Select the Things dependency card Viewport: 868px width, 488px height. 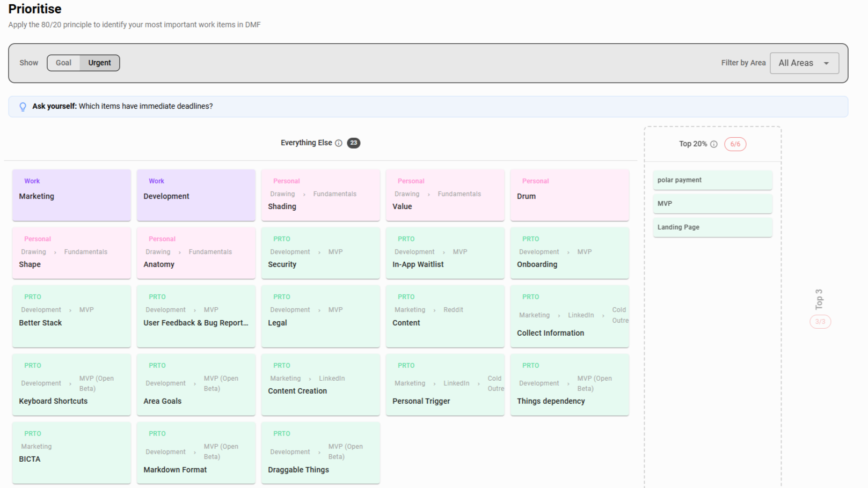tap(570, 385)
